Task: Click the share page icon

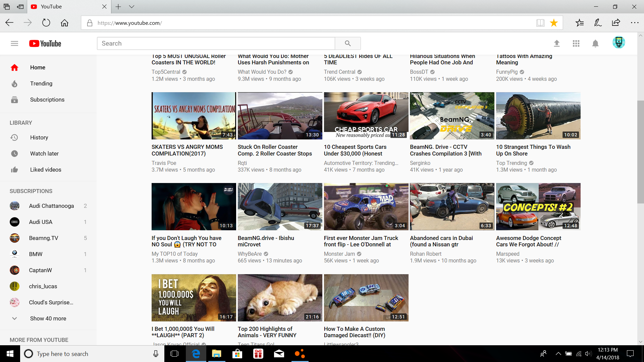Action: (616, 23)
